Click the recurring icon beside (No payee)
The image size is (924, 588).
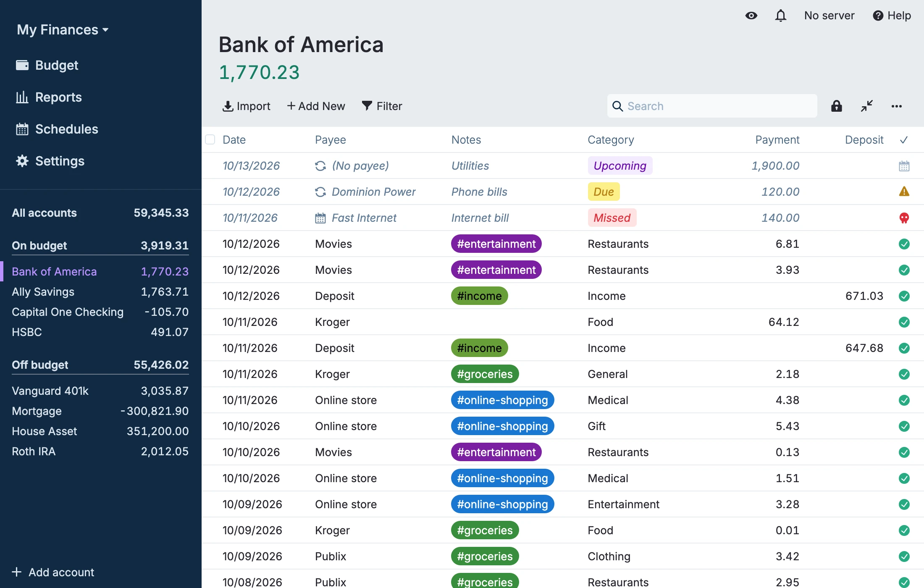point(320,166)
